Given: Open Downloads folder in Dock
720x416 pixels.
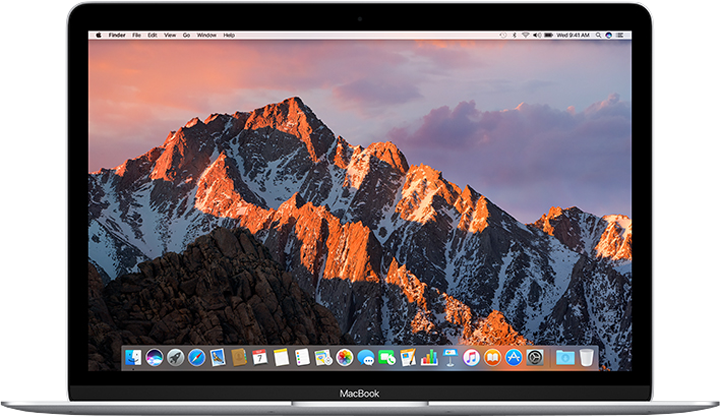Looking at the screenshot, I should (565, 357).
